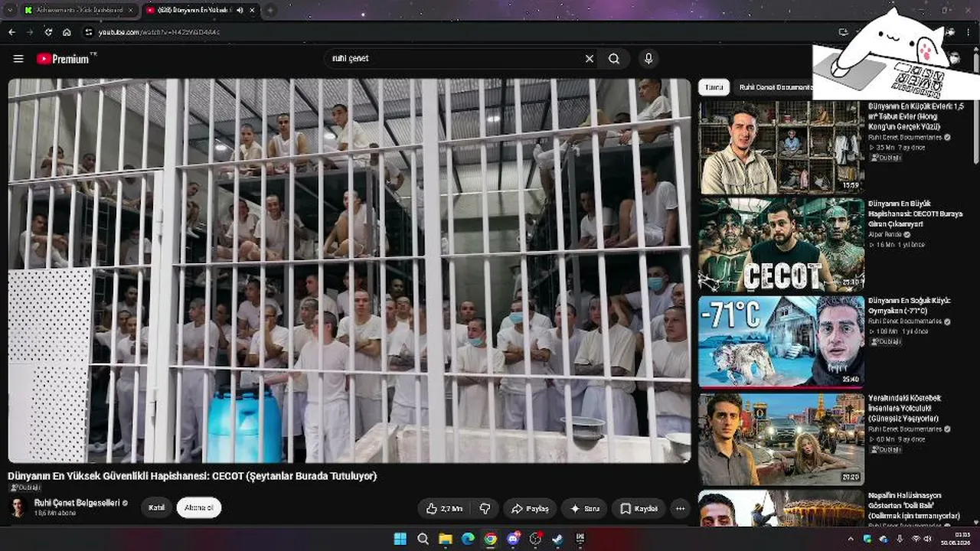
Task: Click the Dublajlı badge under the video title
Action: [x=24, y=487]
